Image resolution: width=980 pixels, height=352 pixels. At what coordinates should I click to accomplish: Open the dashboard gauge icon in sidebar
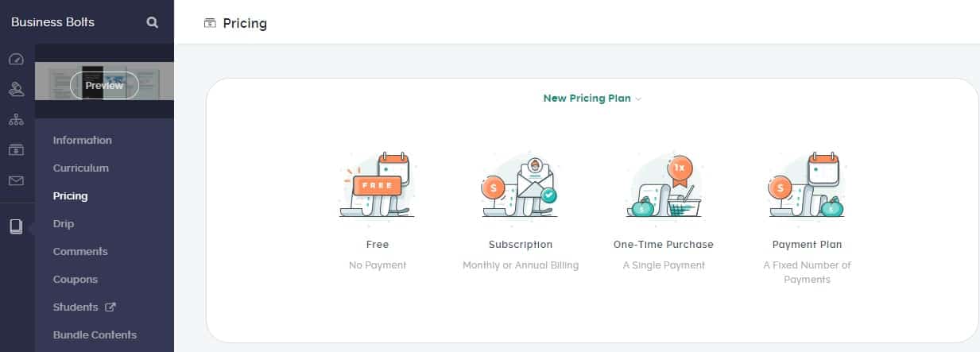(16, 60)
